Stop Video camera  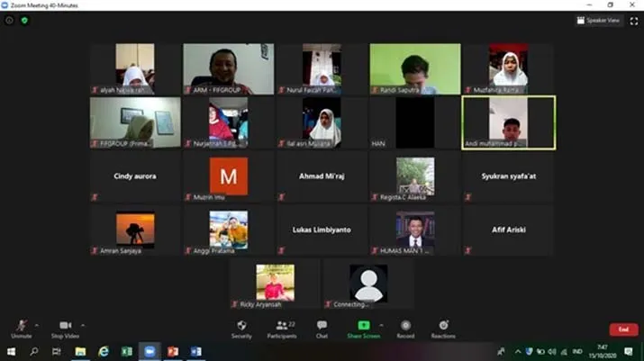click(65, 328)
